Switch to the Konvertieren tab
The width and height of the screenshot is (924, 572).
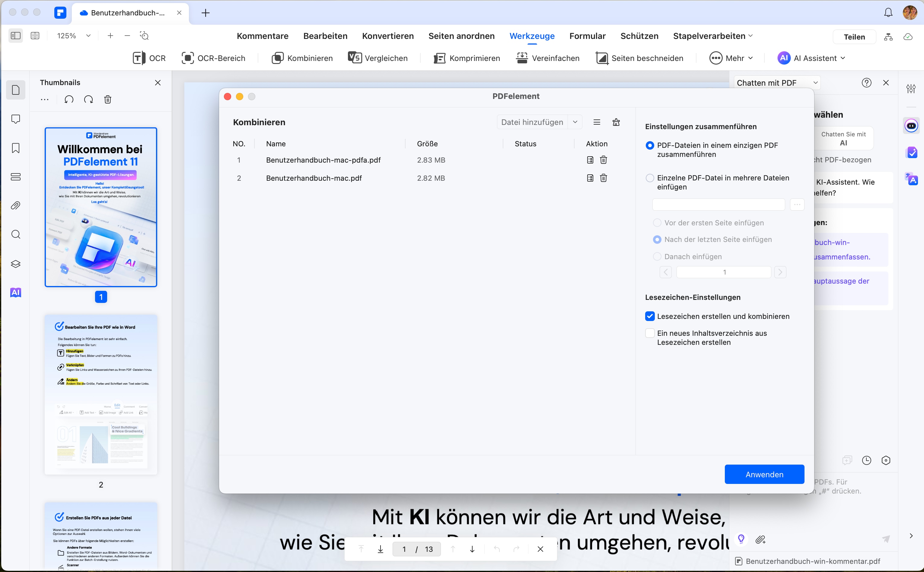point(388,36)
